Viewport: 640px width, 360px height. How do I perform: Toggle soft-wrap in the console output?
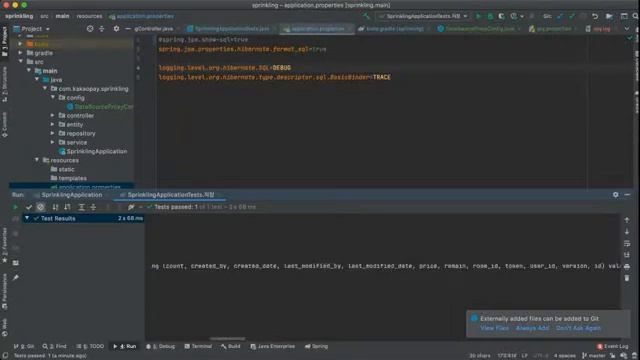(627, 243)
